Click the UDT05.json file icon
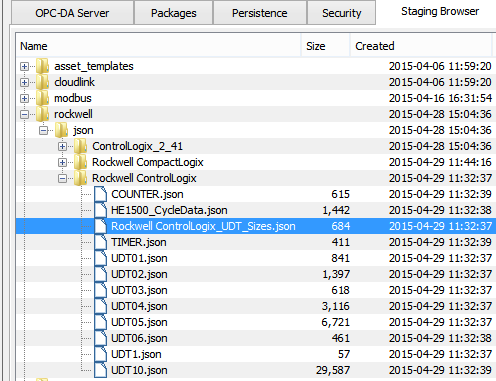The width and height of the screenshot is (496, 381). coord(100,322)
